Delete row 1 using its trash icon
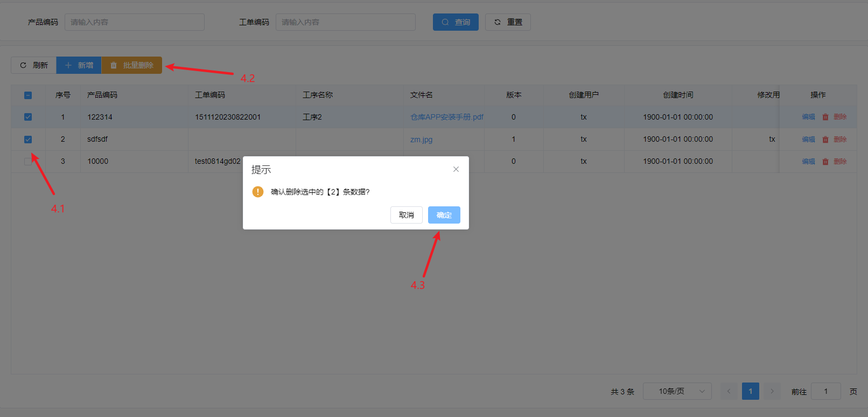Screen dimensions: 868x417 825,117
